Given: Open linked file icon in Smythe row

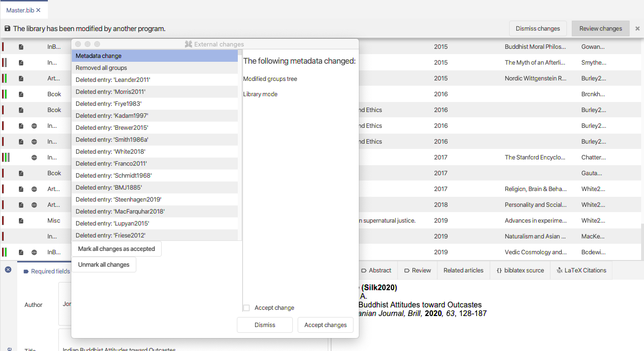Looking at the screenshot, I should pyautogui.click(x=21, y=63).
